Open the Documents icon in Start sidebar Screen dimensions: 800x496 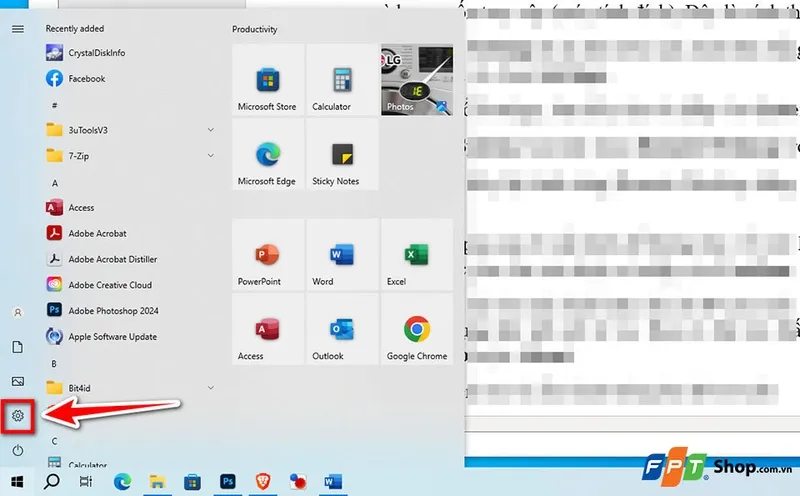tap(17, 346)
